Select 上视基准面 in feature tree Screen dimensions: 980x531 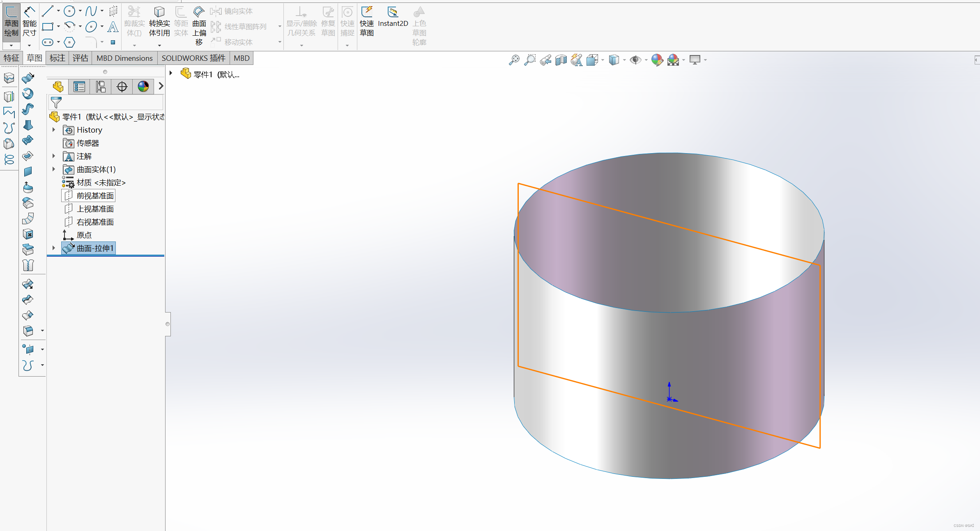[95, 209]
